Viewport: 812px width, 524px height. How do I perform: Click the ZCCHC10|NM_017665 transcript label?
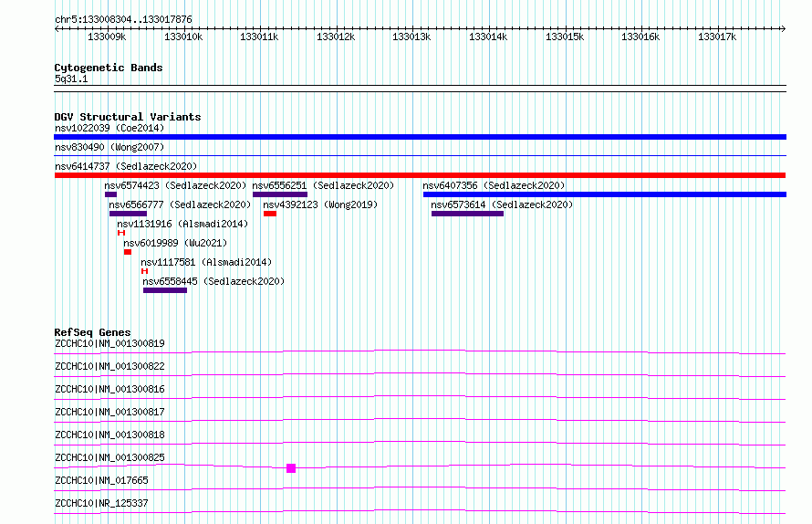tap(101, 480)
